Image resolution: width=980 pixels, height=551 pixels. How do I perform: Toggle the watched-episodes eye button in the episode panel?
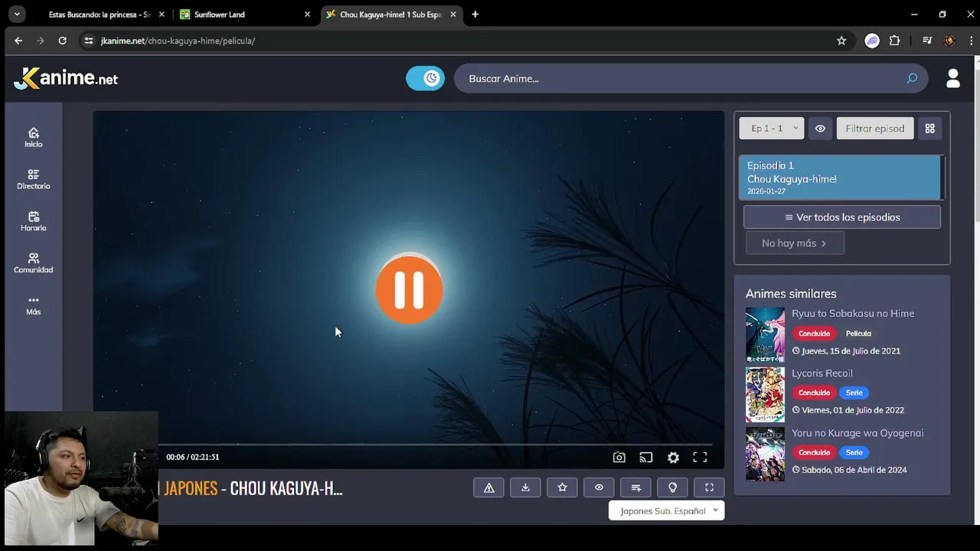[820, 129]
